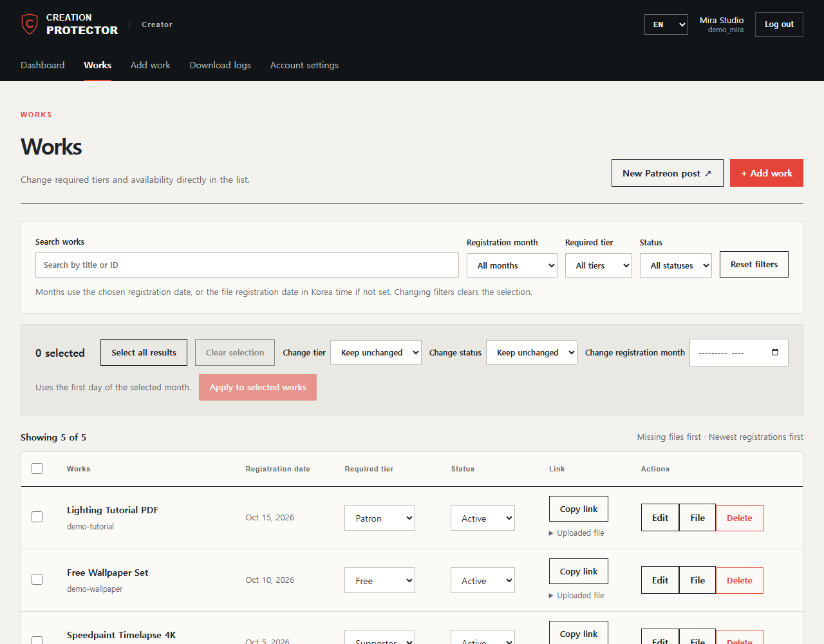Open the Change status Keep unchanged dropdown
Screen dimensions: 824x644
coord(532,352)
